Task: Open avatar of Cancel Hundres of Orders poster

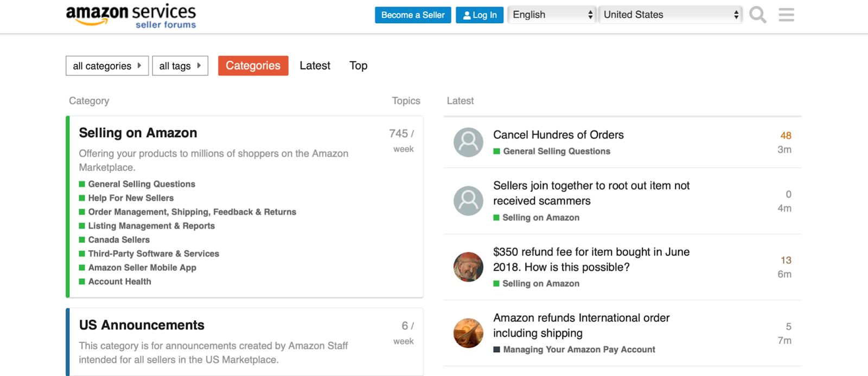Action: [468, 142]
